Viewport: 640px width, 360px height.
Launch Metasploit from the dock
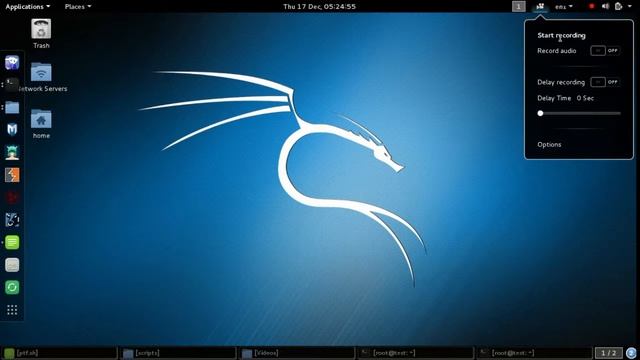[12, 130]
